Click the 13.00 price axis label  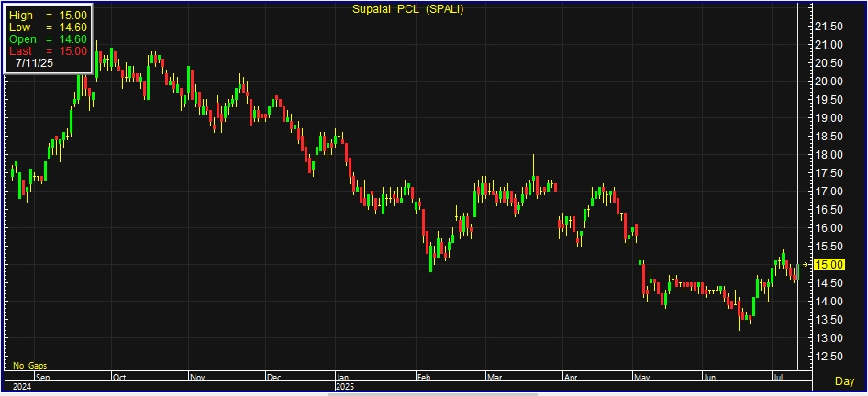[x=829, y=338]
